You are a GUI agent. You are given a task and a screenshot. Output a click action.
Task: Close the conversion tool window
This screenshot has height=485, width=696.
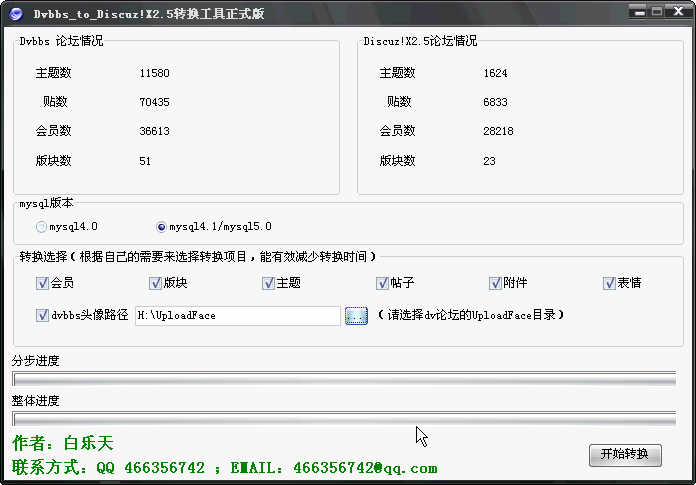point(678,11)
